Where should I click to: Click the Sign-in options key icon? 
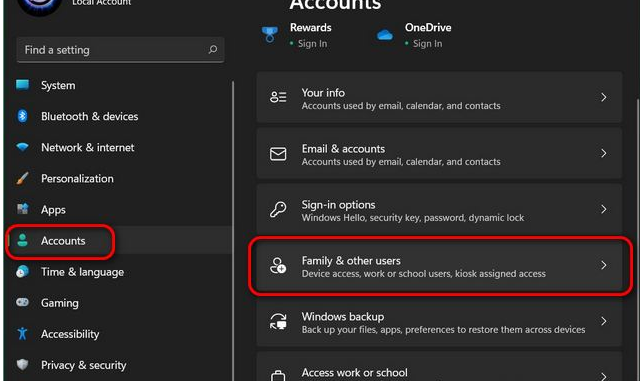[278, 209]
